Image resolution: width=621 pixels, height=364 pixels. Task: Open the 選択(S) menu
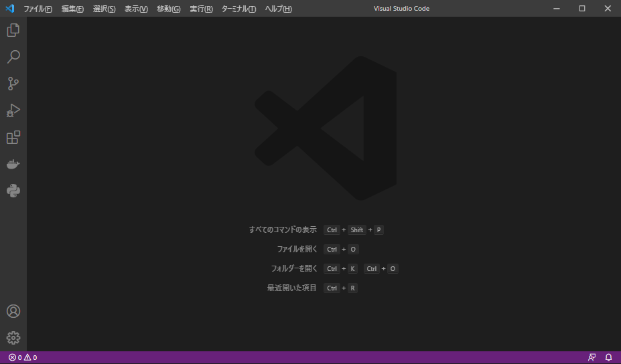point(104,9)
